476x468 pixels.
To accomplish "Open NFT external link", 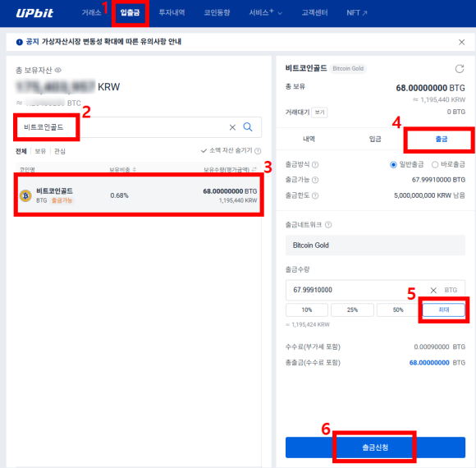I will click(x=357, y=13).
